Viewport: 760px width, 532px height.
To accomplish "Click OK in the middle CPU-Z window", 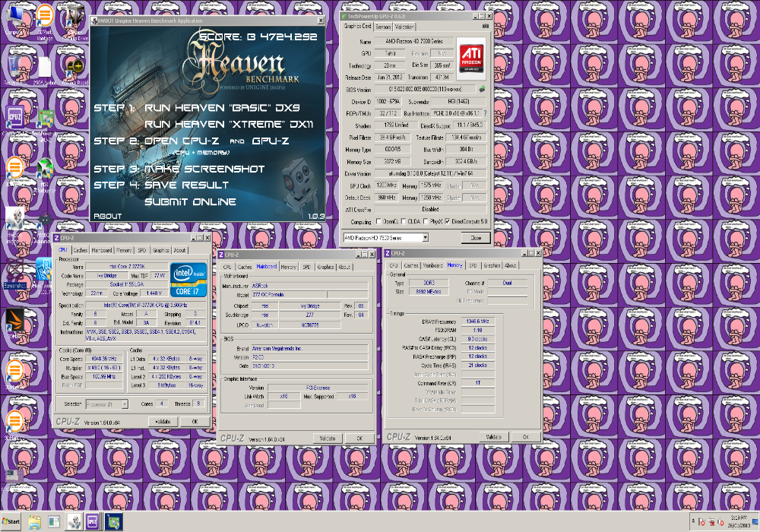I will 359,438.
